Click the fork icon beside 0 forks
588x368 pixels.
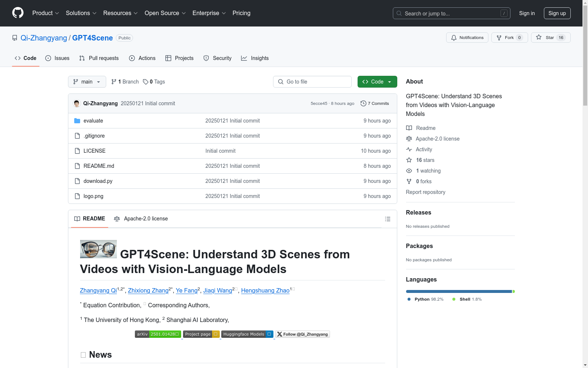(x=409, y=181)
